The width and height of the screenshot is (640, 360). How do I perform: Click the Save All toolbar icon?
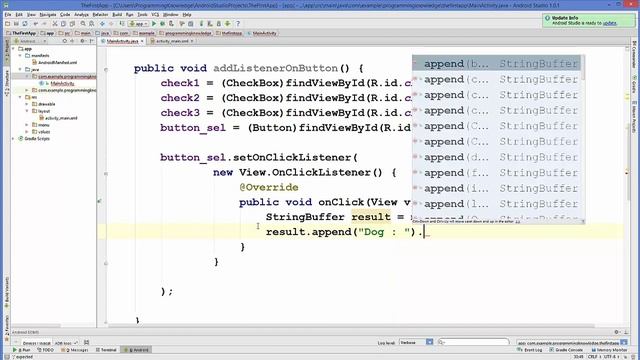coord(16,24)
